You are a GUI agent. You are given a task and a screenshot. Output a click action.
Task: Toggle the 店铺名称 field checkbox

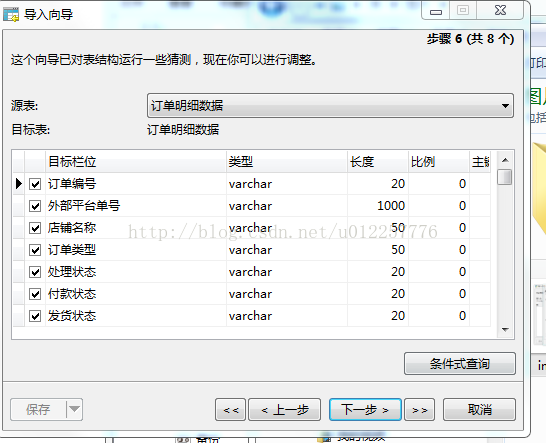35,228
